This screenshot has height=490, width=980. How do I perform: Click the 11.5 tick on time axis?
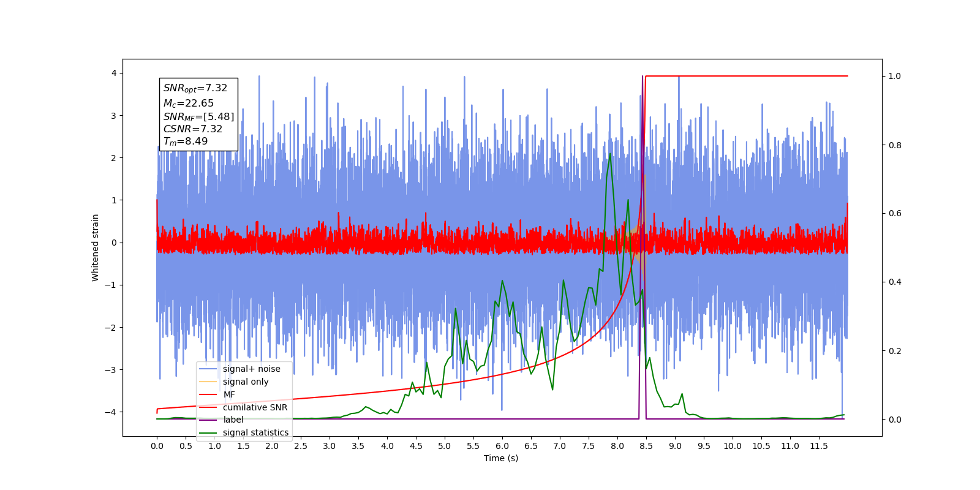coord(819,446)
